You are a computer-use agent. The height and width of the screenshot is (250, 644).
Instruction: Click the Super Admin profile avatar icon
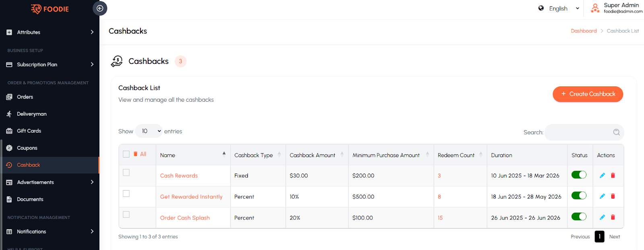(x=595, y=8)
